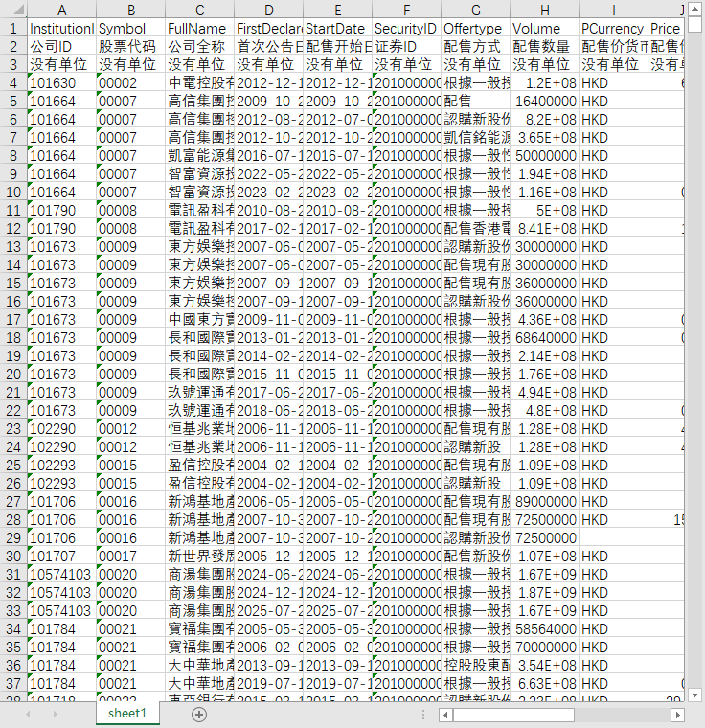Image resolution: width=705 pixels, height=728 pixels.
Task: Click cell 101707 in row 30
Action: point(61,556)
